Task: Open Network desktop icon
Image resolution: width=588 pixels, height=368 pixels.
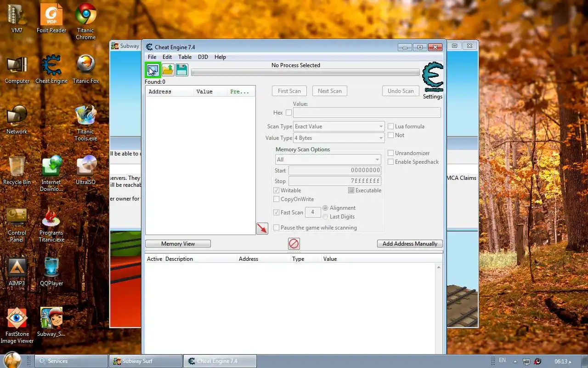Action: click(x=17, y=120)
